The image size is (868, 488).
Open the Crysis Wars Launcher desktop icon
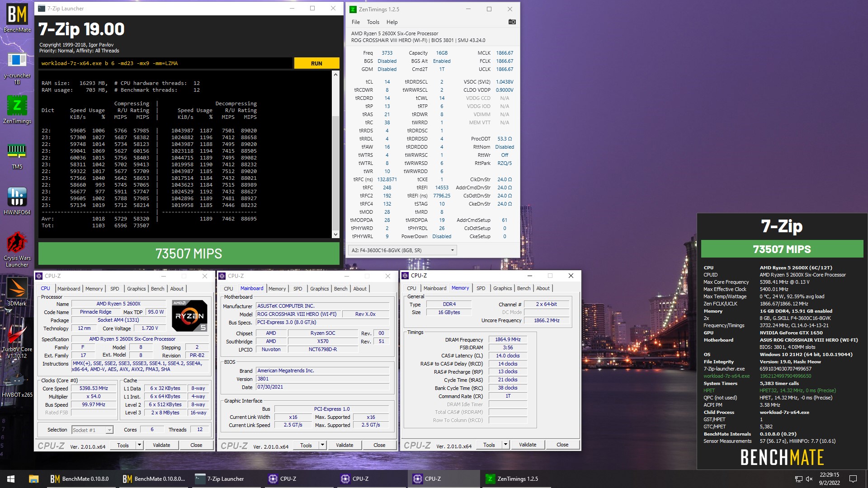(x=17, y=249)
